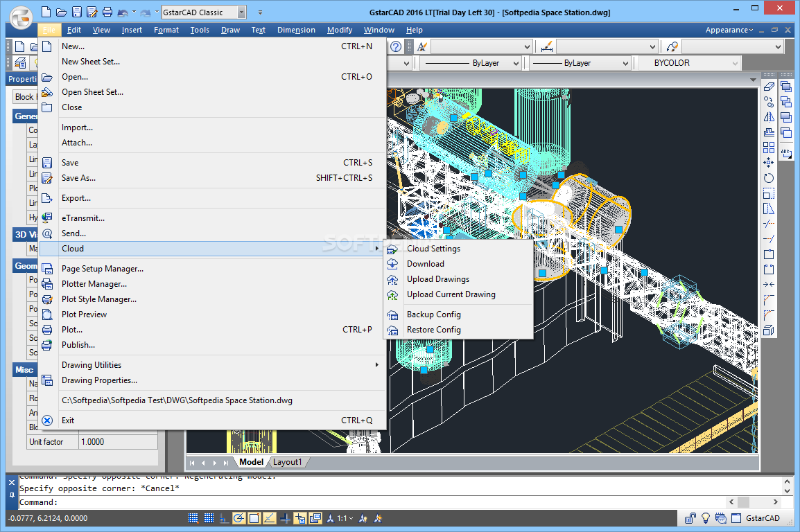Click the light bulb icon in status bar
This screenshot has height=532, width=800.
coord(706,518)
